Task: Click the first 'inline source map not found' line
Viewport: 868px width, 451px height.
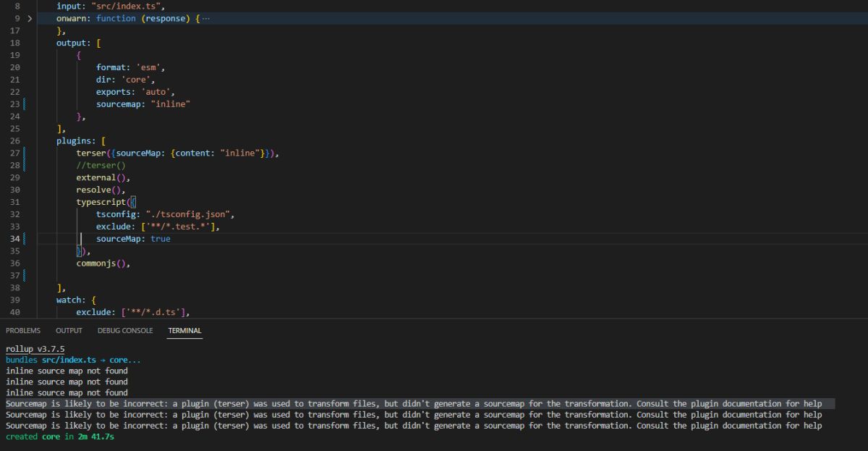Action: coord(67,371)
